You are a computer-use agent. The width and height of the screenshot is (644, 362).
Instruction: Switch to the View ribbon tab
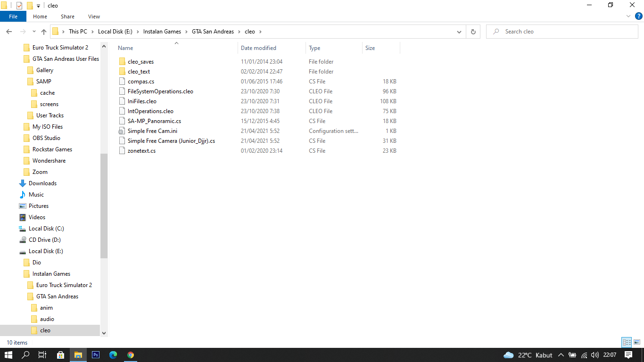pos(94,16)
